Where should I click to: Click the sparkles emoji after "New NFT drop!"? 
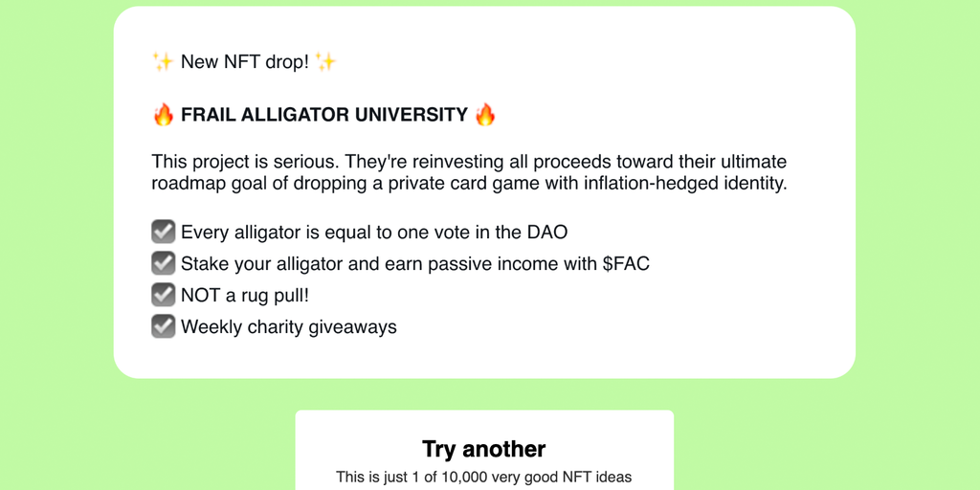(325, 62)
